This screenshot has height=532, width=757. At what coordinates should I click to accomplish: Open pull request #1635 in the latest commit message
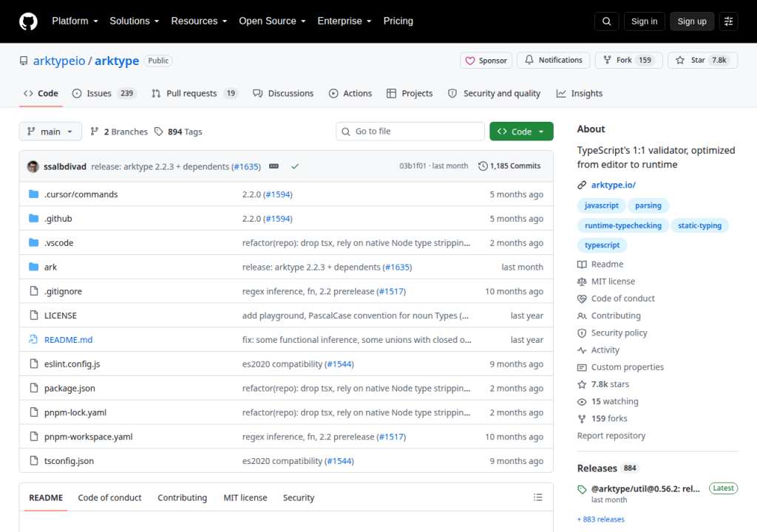coord(247,166)
